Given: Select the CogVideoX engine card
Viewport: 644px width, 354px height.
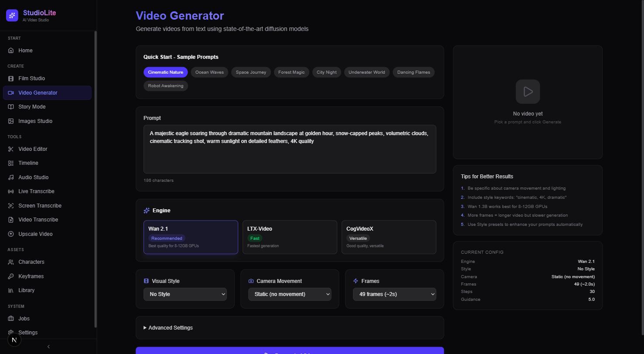Looking at the screenshot, I should click(x=389, y=237).
